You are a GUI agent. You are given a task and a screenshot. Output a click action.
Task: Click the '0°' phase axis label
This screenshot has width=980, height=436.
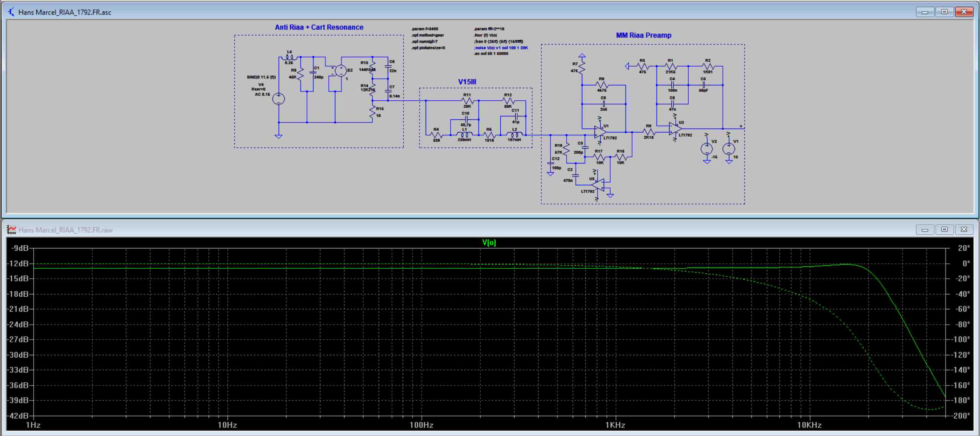(x=966, y=263)
